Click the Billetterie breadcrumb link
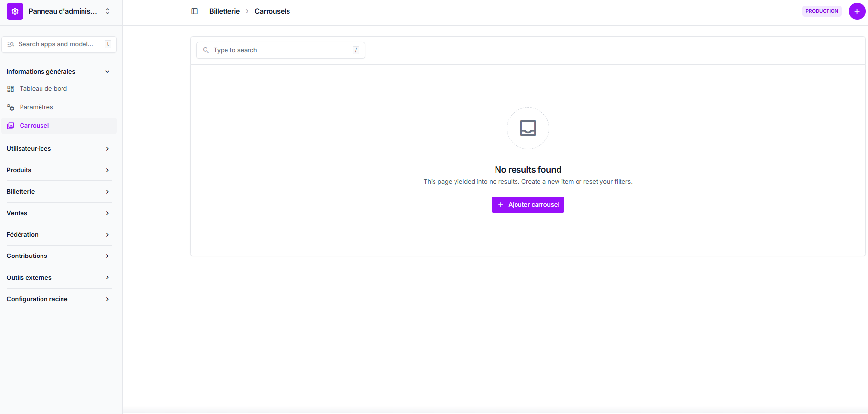 (x=225, y=11)
